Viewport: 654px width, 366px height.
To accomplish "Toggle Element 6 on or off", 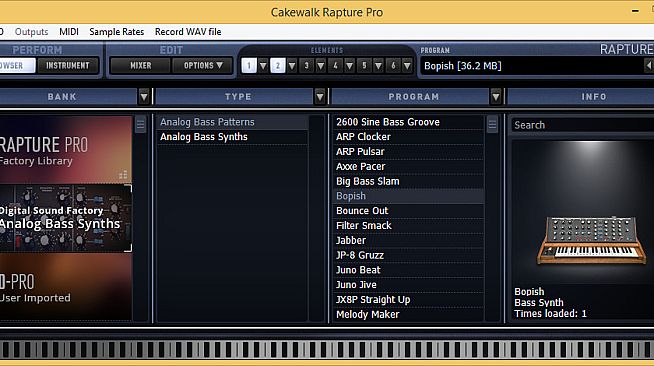I will [x=393, y=65].
